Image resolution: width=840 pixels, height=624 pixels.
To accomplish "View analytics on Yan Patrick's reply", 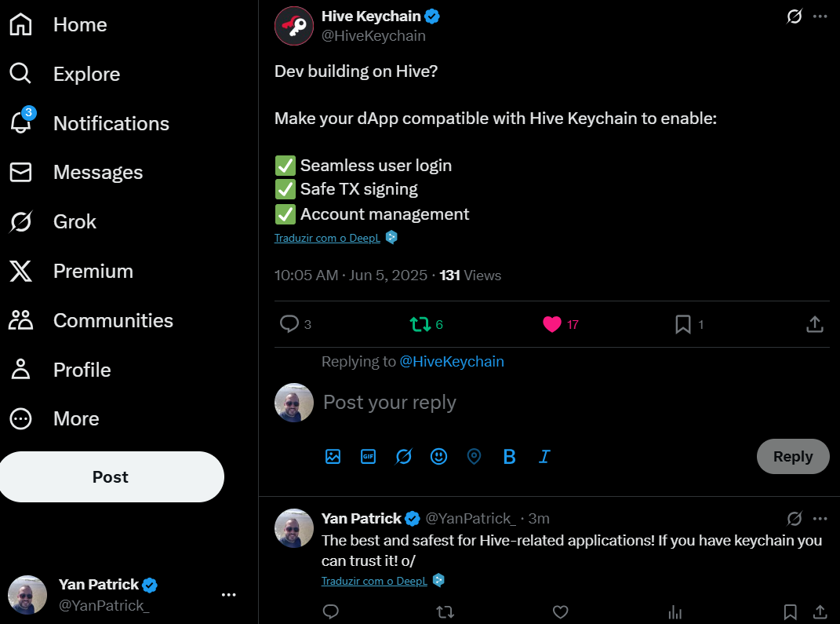I will [675, 611].
